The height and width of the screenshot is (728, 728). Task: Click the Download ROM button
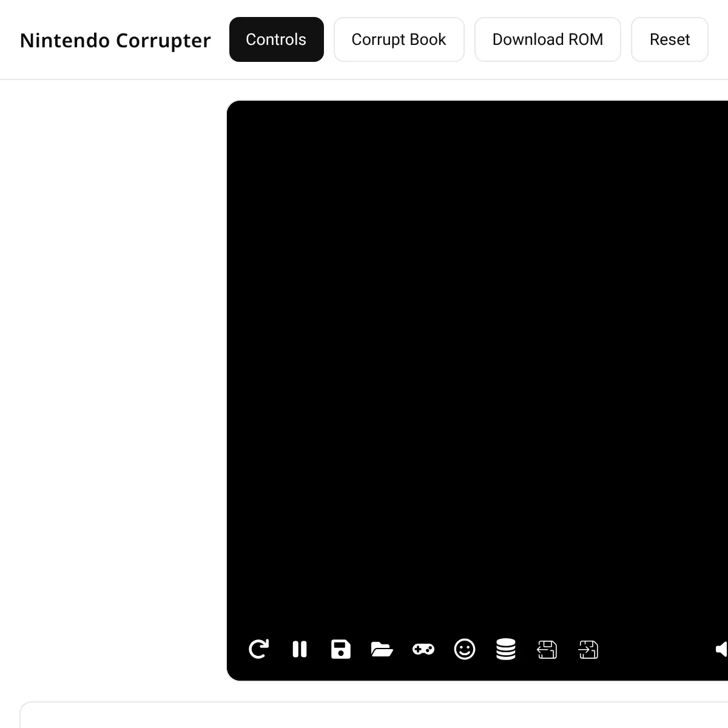[x=548, y=39]
